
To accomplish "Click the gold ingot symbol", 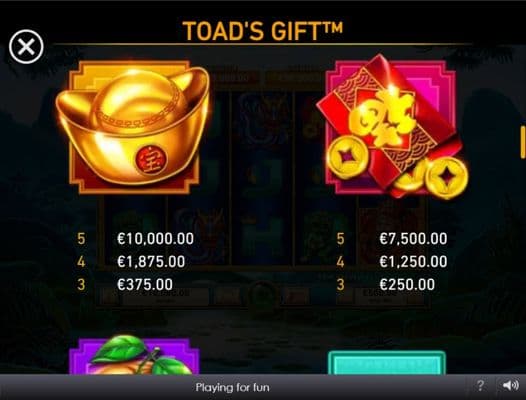I will (133, 126).
